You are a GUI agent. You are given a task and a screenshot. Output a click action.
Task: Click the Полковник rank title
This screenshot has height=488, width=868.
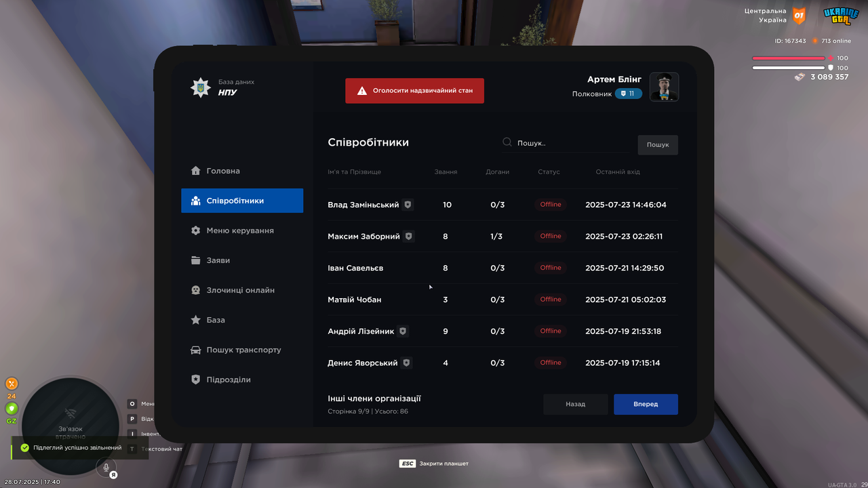(592, 94)
